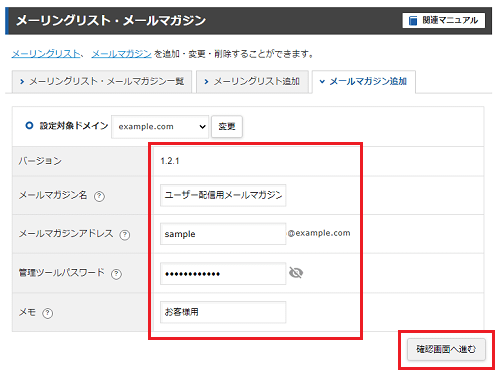Focus the sample address input field

point(223,234)
